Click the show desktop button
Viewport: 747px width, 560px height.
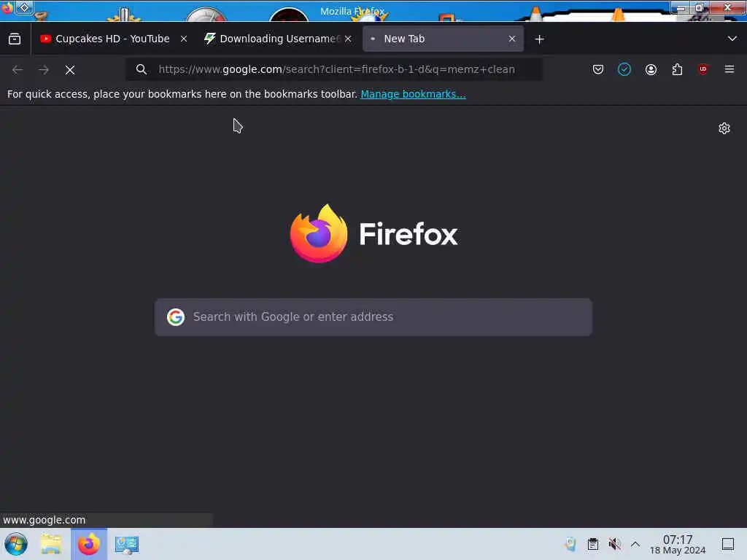coord(728,544)
